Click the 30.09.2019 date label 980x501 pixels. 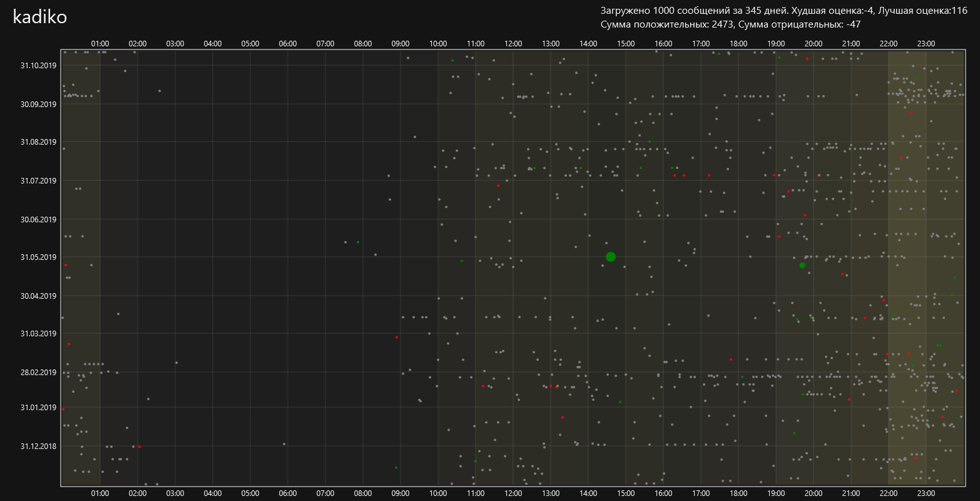(x=39, y=105)
